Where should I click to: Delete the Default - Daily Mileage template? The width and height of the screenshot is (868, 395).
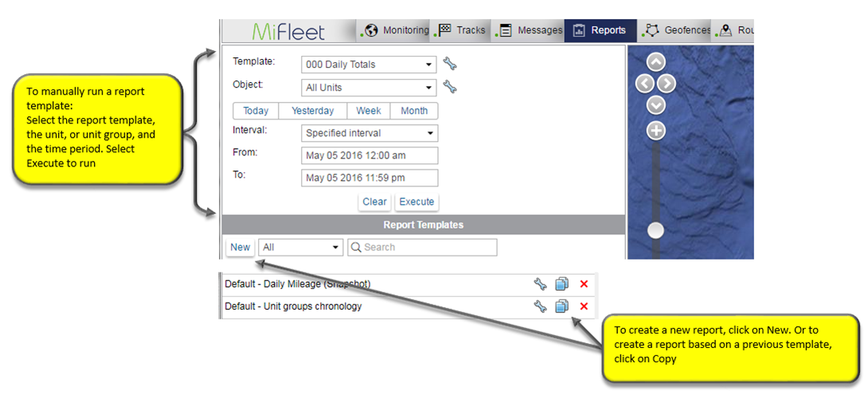[584, 284]
